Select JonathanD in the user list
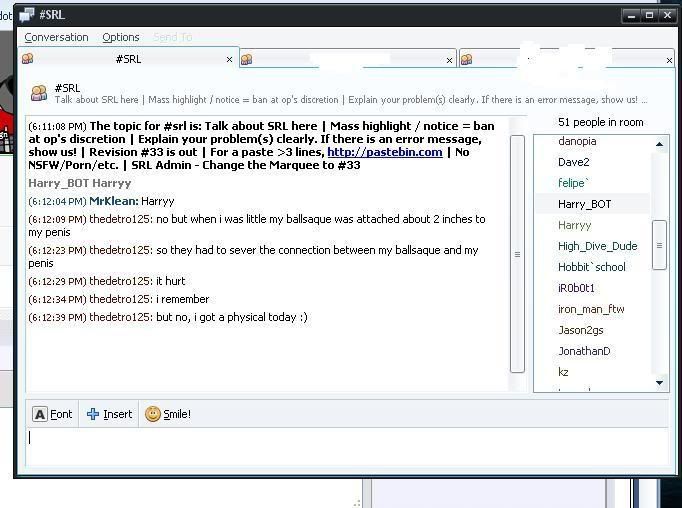The image size is (682, 508). pos(584,351)
